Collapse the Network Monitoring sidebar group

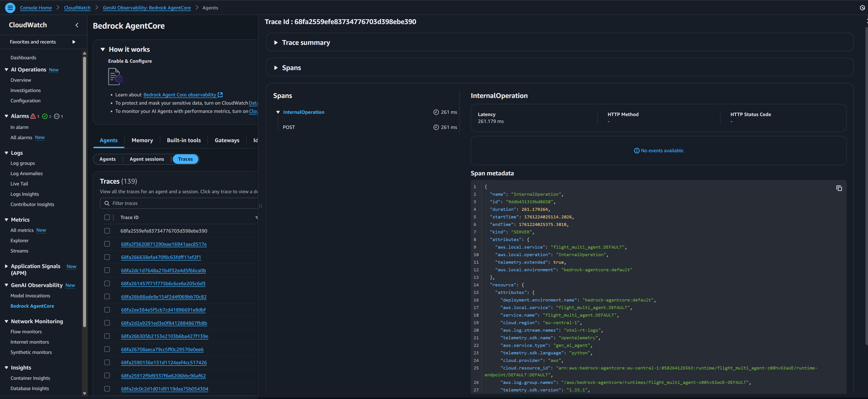point(6,321)
